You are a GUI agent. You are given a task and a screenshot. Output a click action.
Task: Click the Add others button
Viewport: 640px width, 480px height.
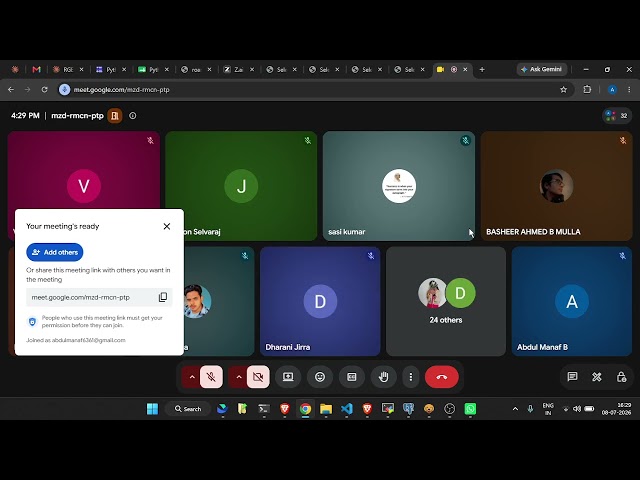click(55, 252)
